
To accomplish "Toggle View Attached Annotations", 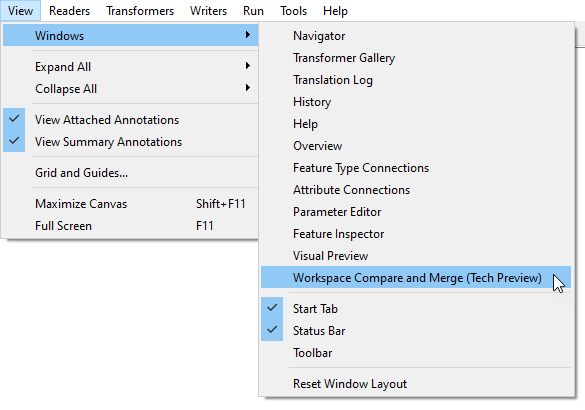I will (x=131, y=119).
